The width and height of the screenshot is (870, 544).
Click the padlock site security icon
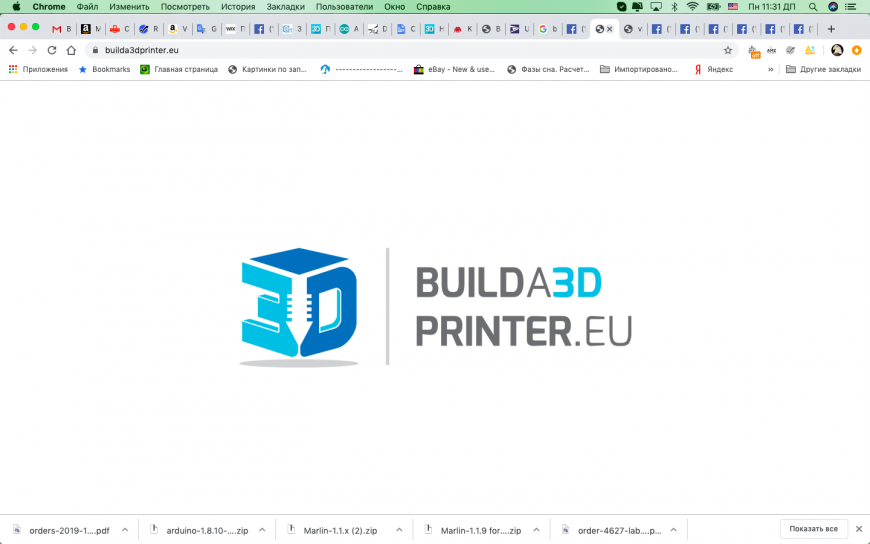pyautogui.click(x=95, y=50)
